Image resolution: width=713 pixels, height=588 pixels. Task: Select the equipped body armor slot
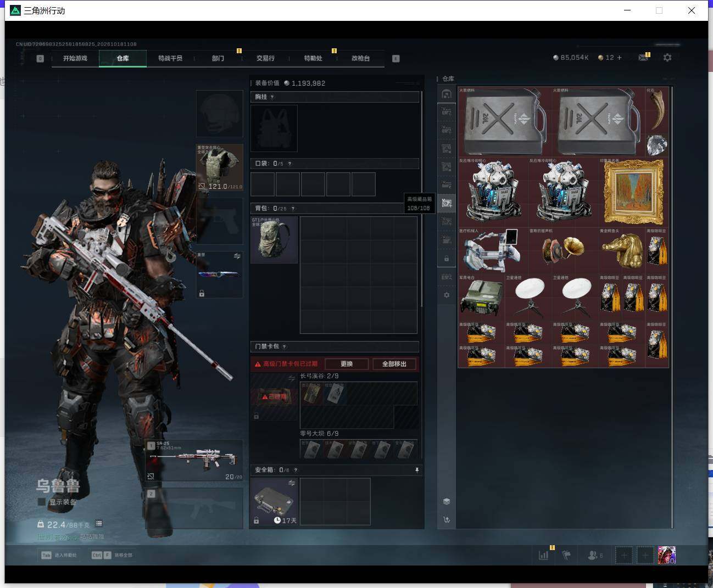(220, 167)
